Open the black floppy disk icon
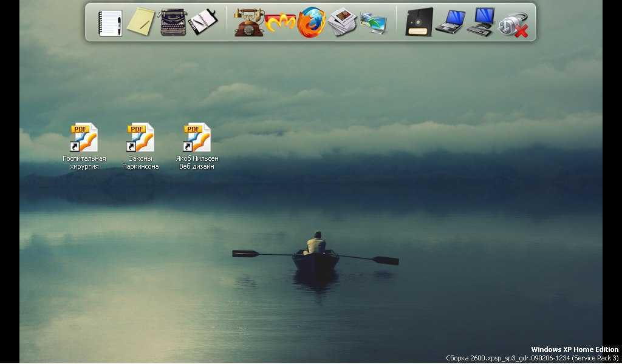The width and height of the screenshot is (622, 364). 419,22
